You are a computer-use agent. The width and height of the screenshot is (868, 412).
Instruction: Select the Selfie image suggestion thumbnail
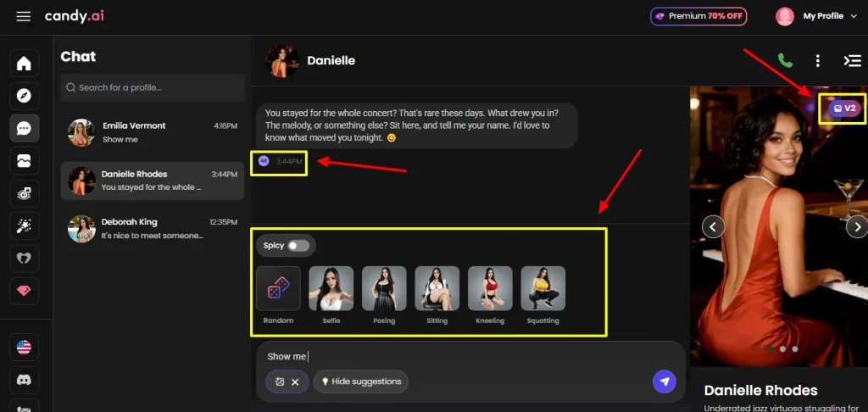coord(331,289)
